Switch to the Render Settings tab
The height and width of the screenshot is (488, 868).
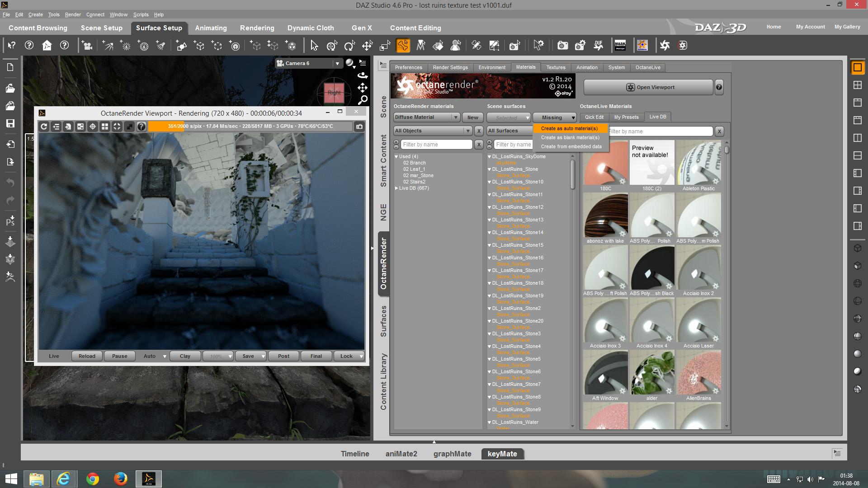tap(450, 68)
